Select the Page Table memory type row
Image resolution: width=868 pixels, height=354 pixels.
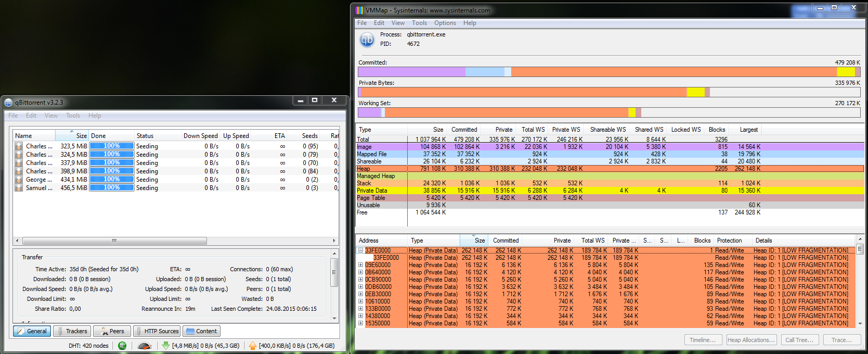(x=610, y=198)
